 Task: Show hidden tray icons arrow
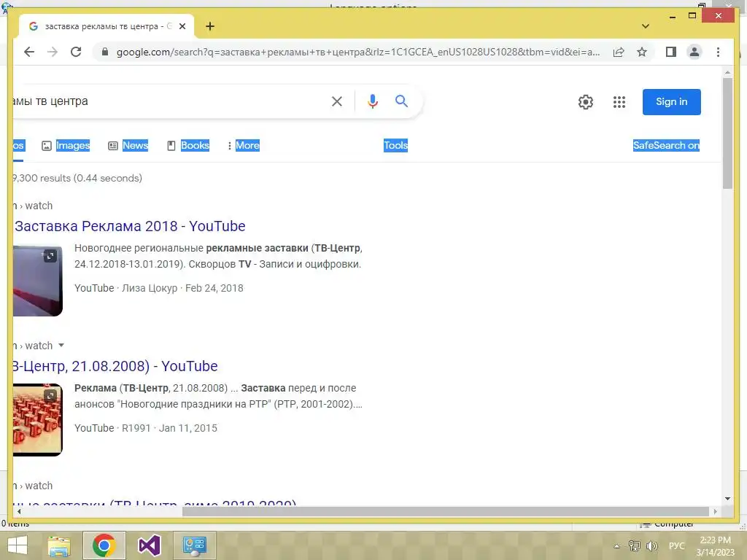coord(616,546)
